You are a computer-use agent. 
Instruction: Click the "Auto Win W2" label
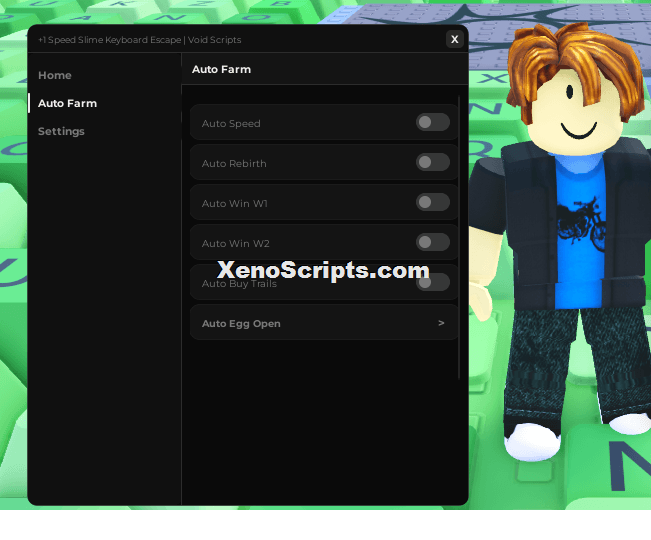(236, 243)
